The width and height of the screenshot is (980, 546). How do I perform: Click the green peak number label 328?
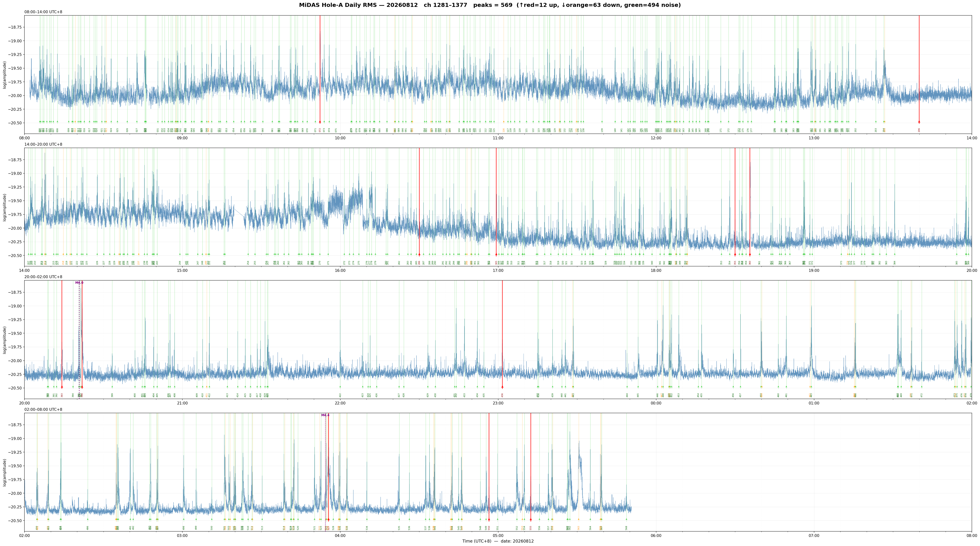pyautogui.click(x=606, y=263)
